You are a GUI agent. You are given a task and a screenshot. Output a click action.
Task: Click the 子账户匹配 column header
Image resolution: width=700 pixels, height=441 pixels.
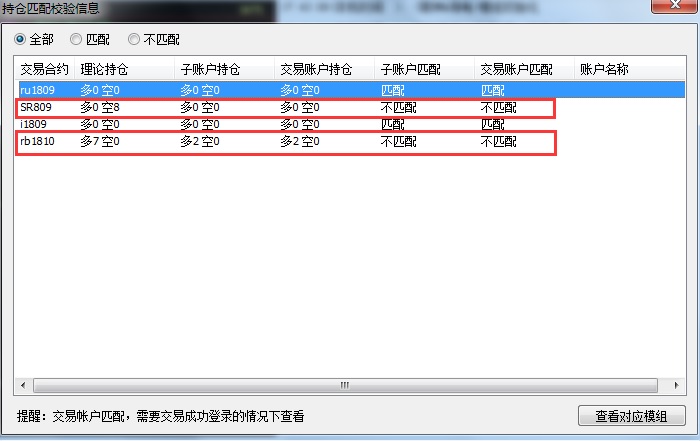pyautogui.click(x=424, y=69)
